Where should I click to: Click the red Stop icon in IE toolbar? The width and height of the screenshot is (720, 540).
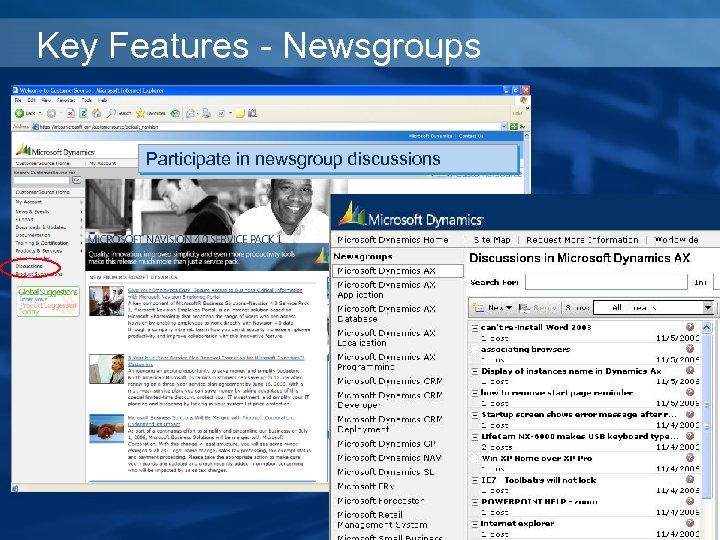point(70,113)
